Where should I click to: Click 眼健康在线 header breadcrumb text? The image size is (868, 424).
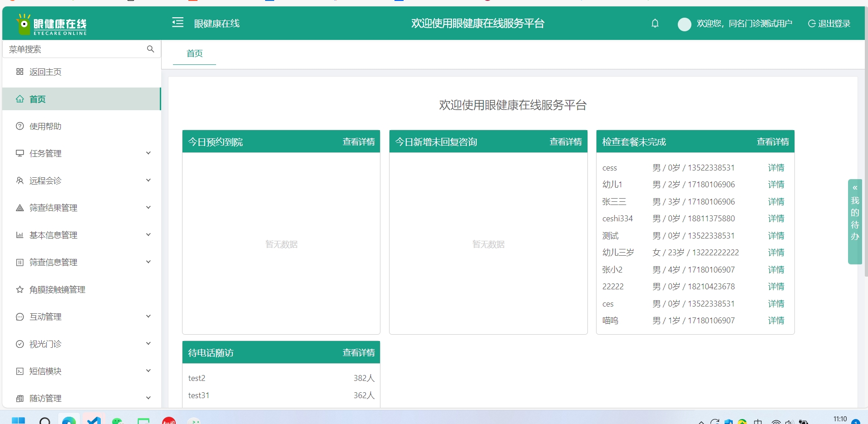pyautogui.click(x=217, y=24)
